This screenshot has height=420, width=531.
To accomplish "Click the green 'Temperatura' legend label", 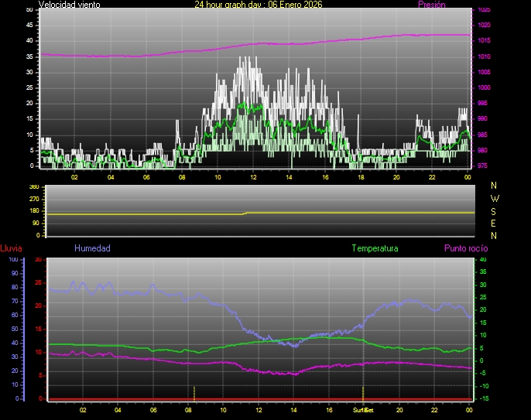I will click(375, 249).
